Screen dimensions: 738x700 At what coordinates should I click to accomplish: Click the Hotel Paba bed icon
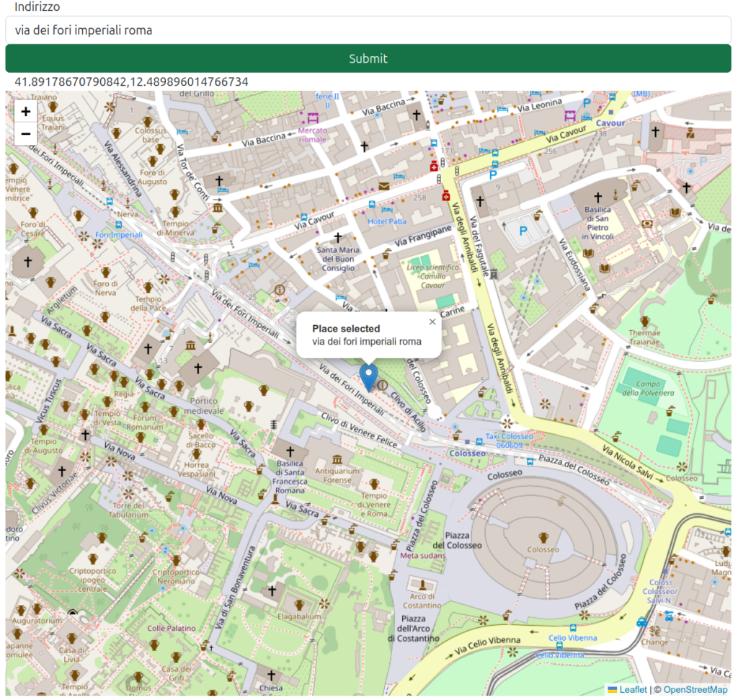coord(387,210)
